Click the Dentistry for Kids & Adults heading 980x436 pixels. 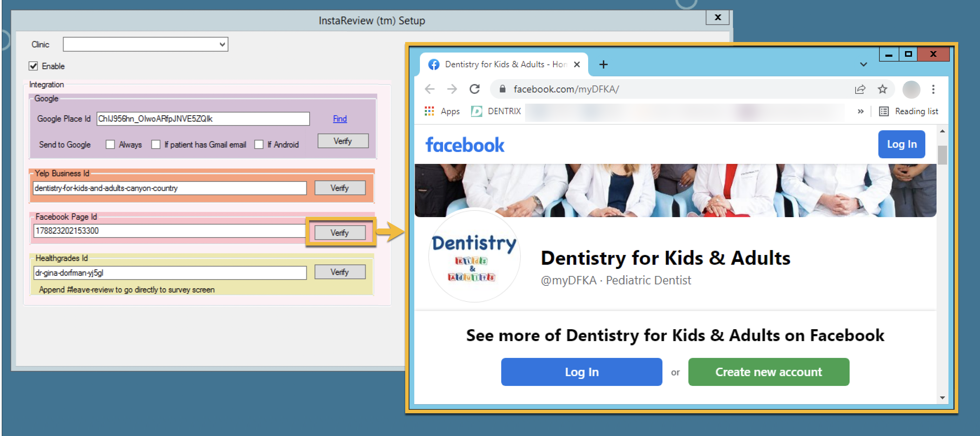click(x=665, y=258)
